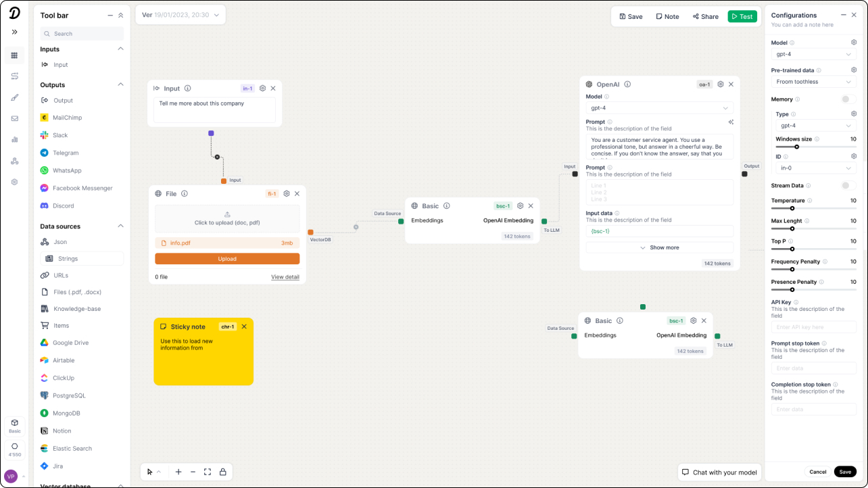Open the Model gpt-4 dropdown in Configurations
Image resolution: width=868 pixels, height=488 pixels.
coord(813,54)
